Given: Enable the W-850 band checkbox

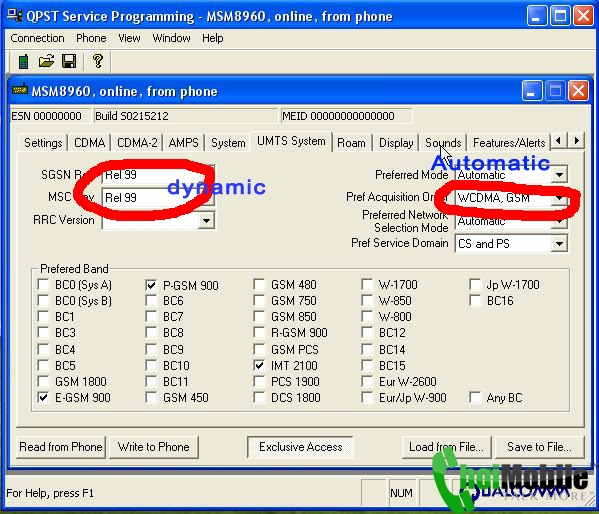Looking at the screenshot, I should pos(367,300).
